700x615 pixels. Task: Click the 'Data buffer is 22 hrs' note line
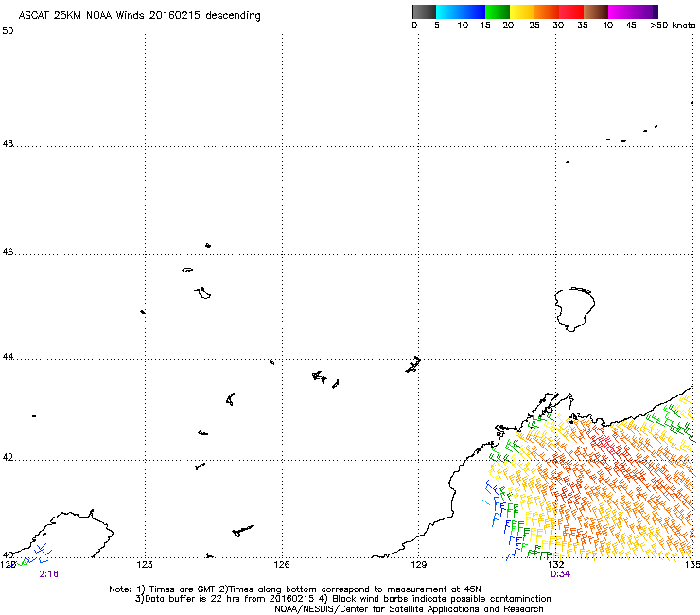tap(342, 599)
